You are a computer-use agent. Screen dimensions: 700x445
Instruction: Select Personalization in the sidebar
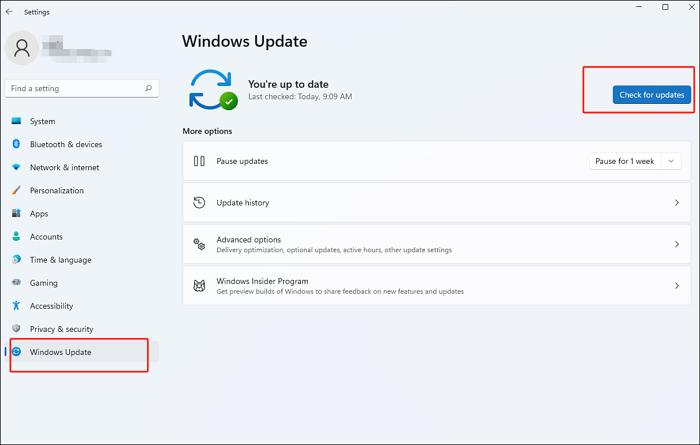pyautogui.click(x=82, y=190)
